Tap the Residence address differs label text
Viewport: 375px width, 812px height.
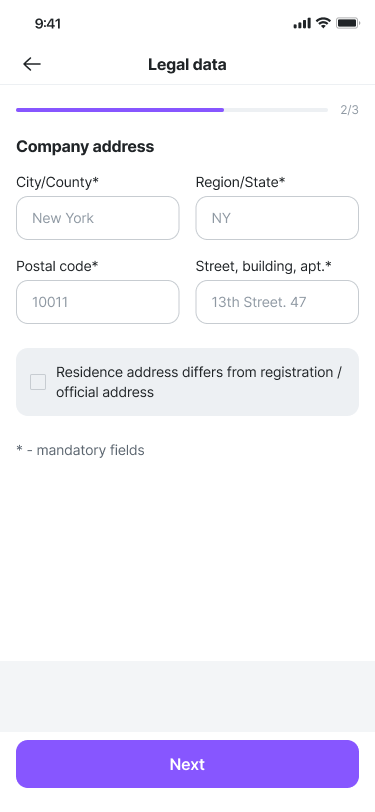[199, 382]
